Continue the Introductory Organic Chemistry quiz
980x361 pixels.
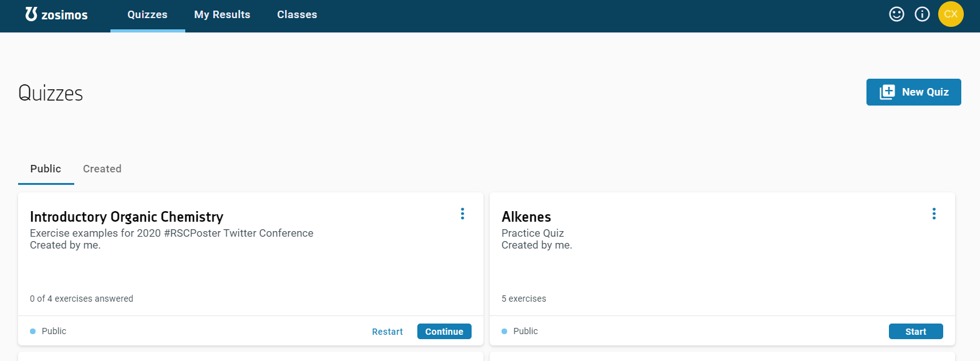444,332
